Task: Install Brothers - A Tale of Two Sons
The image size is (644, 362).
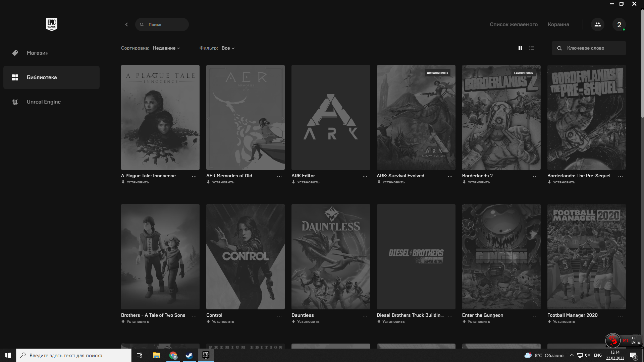Action: click(x=135, y=322)
